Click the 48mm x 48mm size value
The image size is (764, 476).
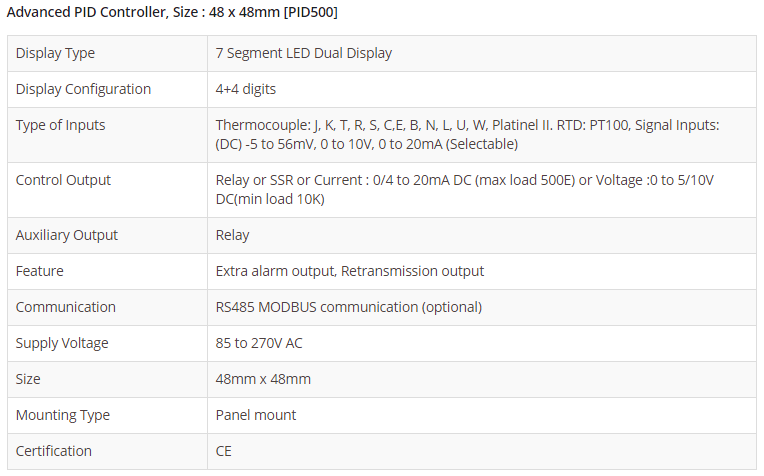pos(263,379)
